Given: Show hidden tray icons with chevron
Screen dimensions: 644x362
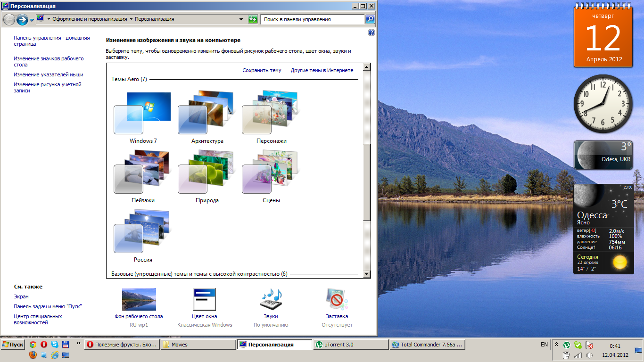Looking at the screenshot, I should point(557,345).
